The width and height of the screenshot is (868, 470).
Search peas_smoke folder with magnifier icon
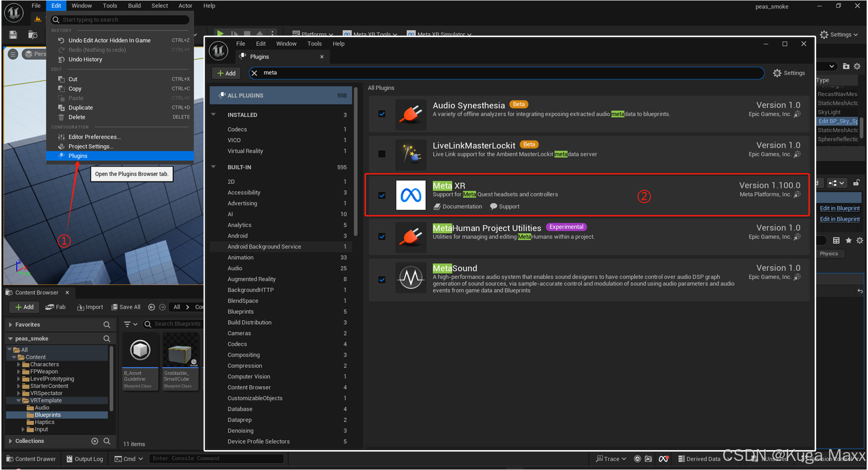[x=107, y=338]
